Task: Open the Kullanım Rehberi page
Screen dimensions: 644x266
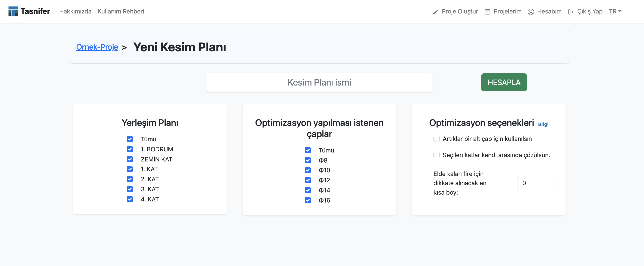Action: click(121, 11)
